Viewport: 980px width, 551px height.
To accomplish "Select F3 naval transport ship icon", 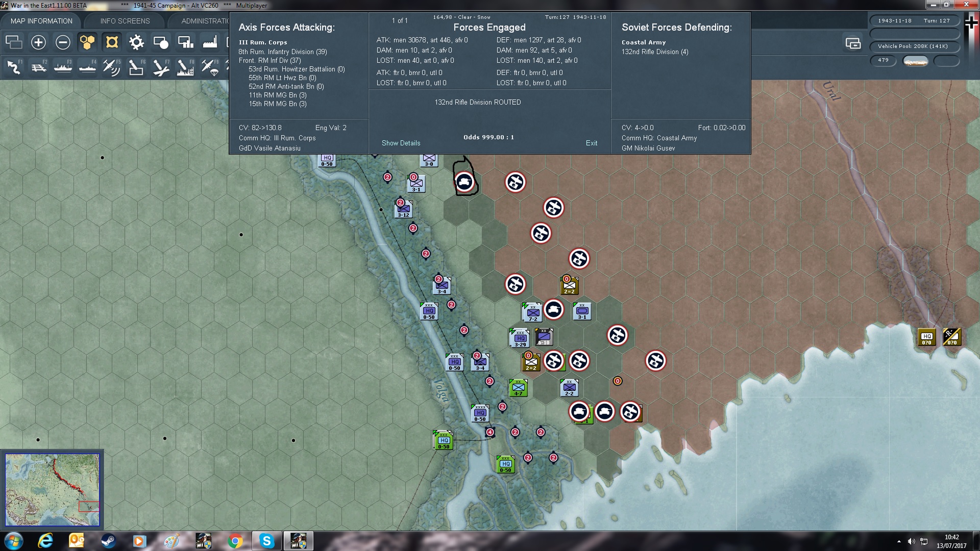I will [63, 67].
